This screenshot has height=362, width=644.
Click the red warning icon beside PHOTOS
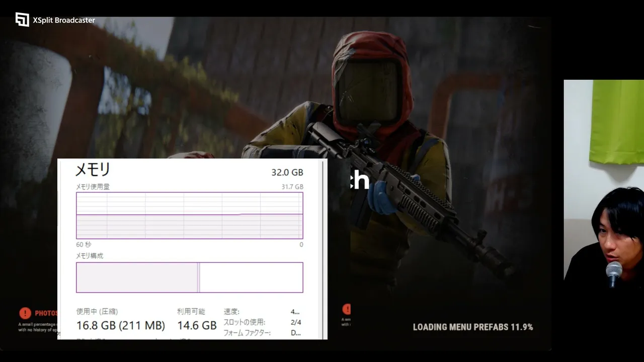(25, 313)
